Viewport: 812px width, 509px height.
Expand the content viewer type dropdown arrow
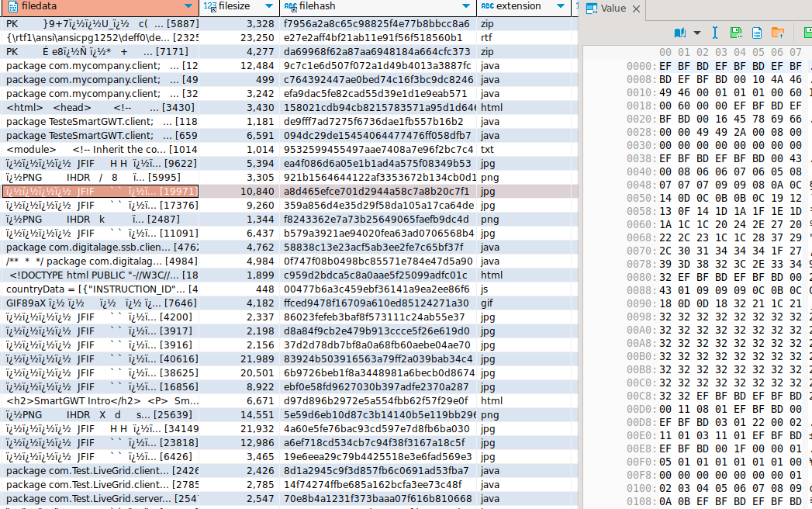tap(697, 33)
